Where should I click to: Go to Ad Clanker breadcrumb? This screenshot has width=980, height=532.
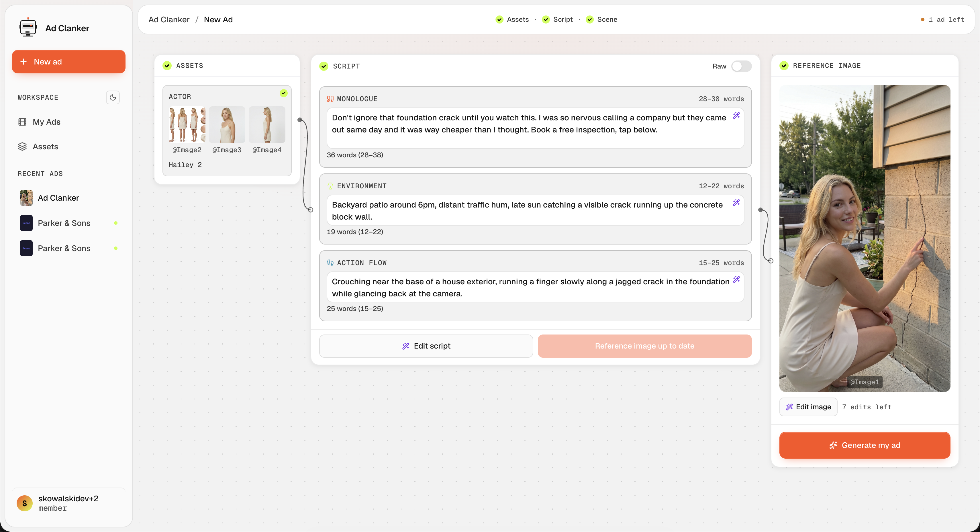click(169, 19)
